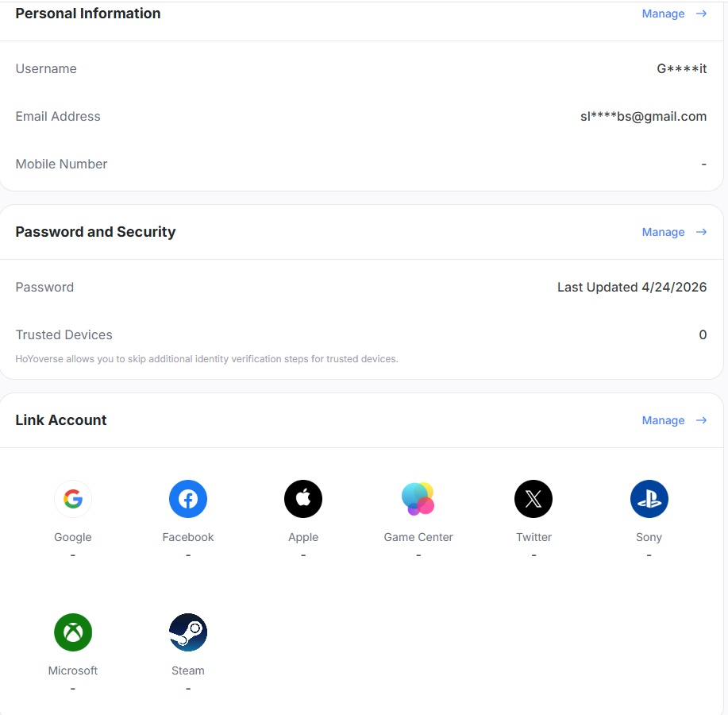Screen dimensions: 728x715
Task: Click the Link Account section heading
Action: point(61,420)
